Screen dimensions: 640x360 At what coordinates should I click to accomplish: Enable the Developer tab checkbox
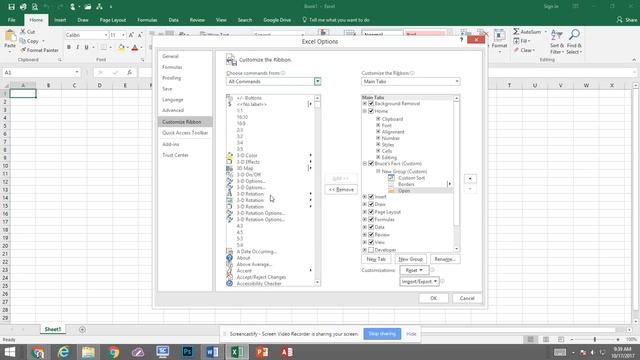click(x=371, y=250)
